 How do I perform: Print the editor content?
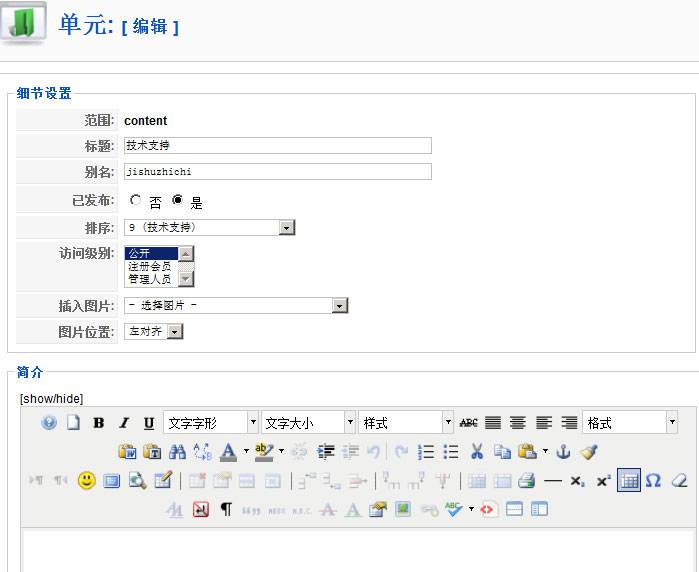pos(526,481)
